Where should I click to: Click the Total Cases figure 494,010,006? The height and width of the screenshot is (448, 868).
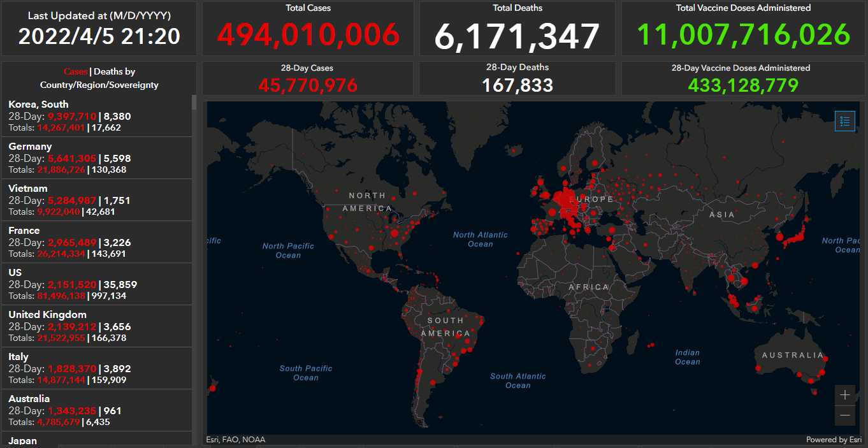pos(308,34)
